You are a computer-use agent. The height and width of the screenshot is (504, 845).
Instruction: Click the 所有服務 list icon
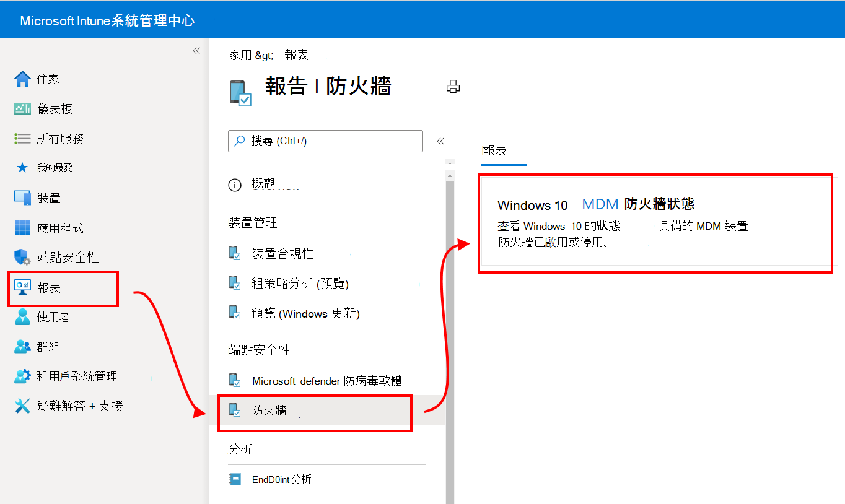click(22, 139)
